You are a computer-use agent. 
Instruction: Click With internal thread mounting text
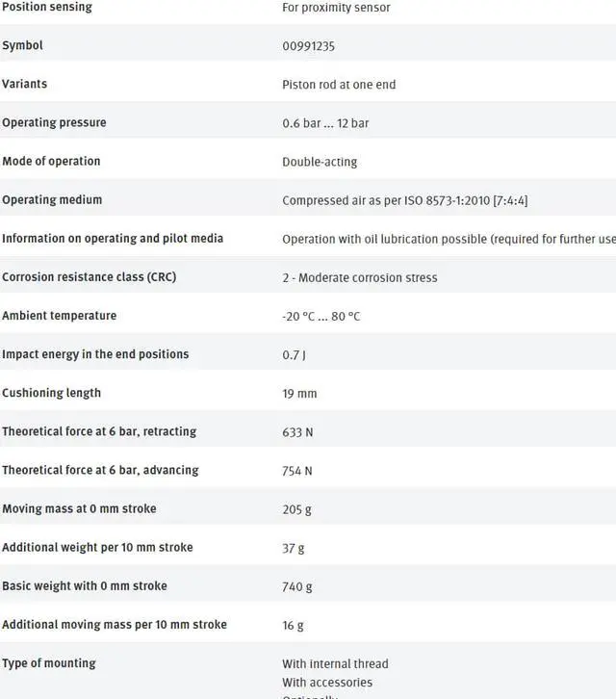coord(335,663)
